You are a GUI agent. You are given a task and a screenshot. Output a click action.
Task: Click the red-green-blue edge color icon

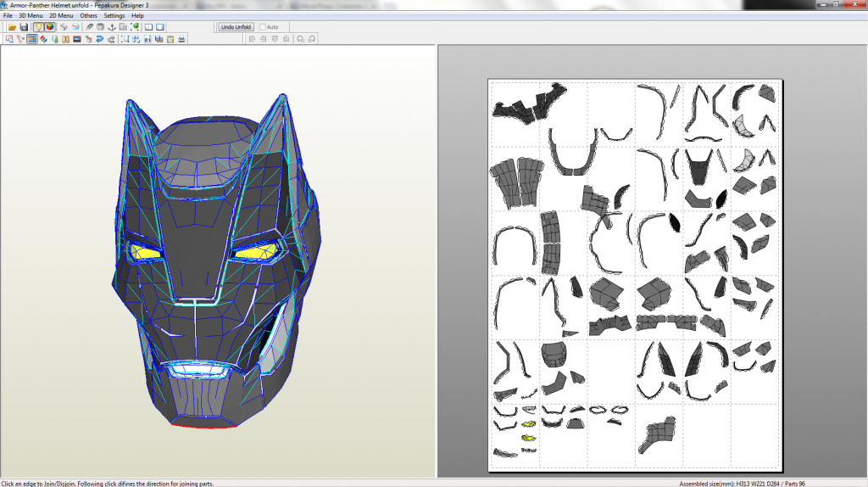tap(43, 39)
